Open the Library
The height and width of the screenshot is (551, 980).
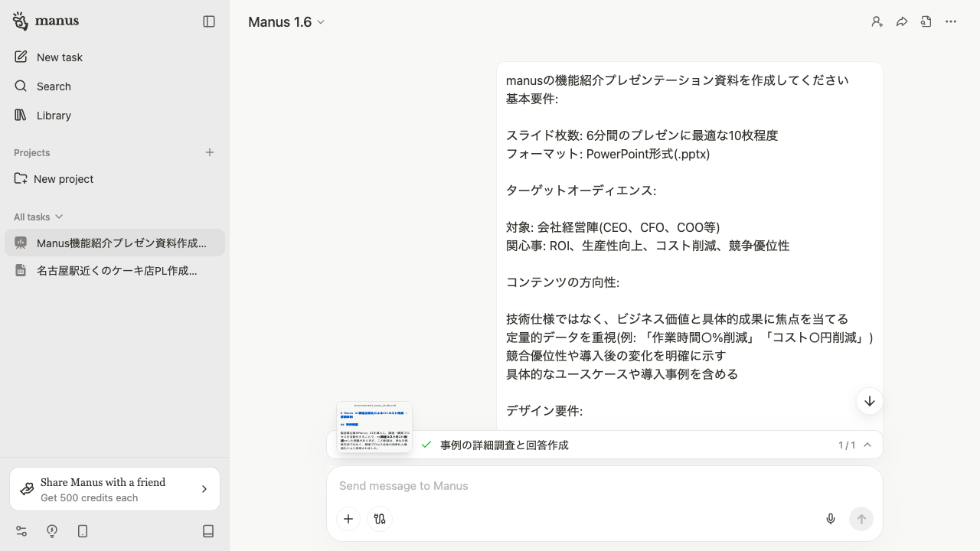tap(115, 116)
